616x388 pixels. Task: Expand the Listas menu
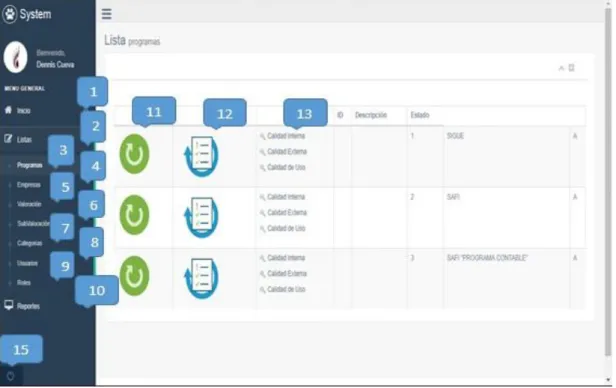pyautogui.click(x=24, y=139)
